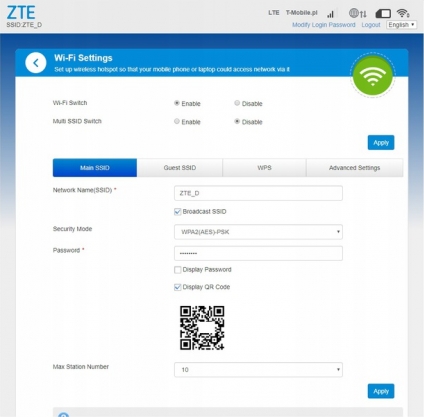Click the Wi-Fi QR code image
The image size is (424, 417).
(202, 328)
